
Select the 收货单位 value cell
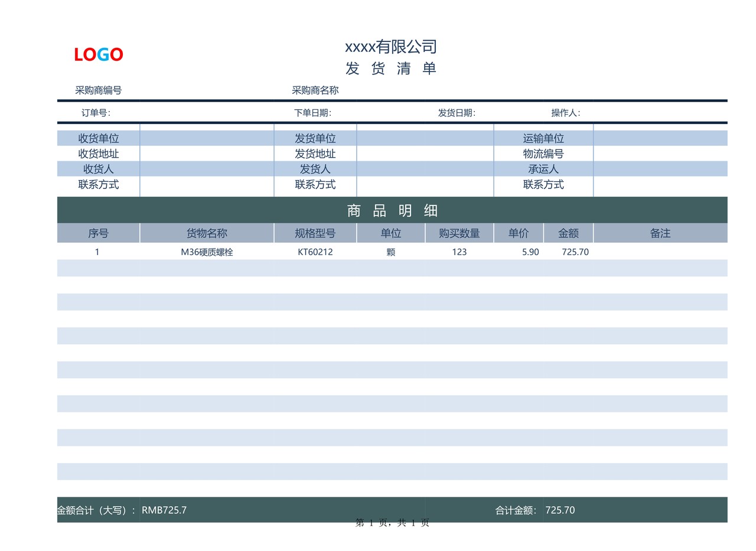206,137
